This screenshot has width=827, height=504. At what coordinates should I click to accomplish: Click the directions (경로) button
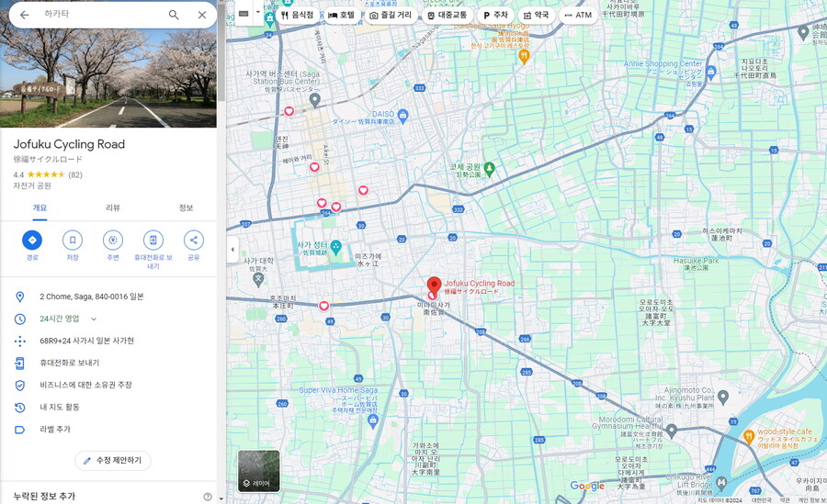coord(32,241)
